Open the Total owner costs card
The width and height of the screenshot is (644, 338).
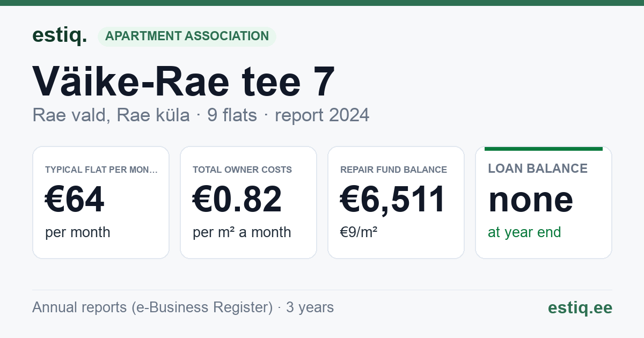(248, 202)
